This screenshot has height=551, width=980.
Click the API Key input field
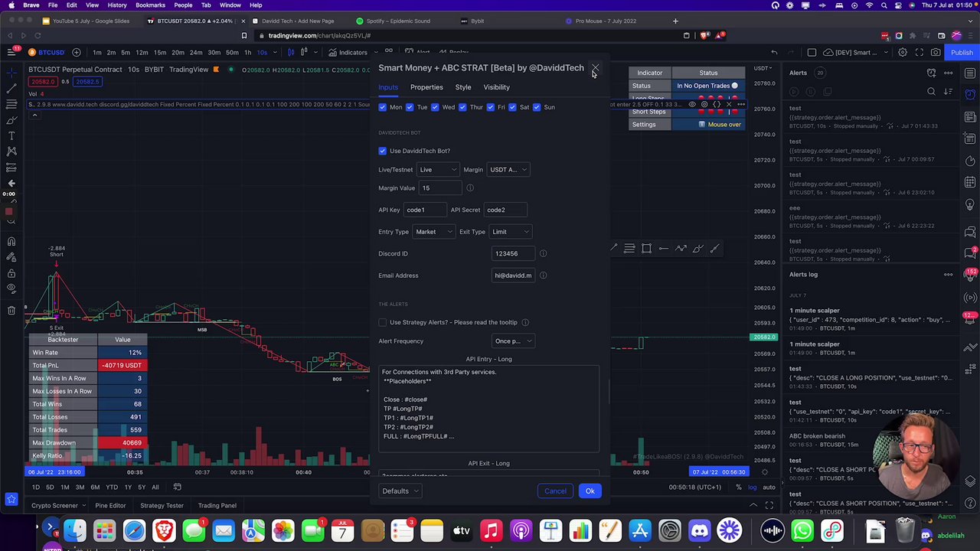(x=425, y=210)
